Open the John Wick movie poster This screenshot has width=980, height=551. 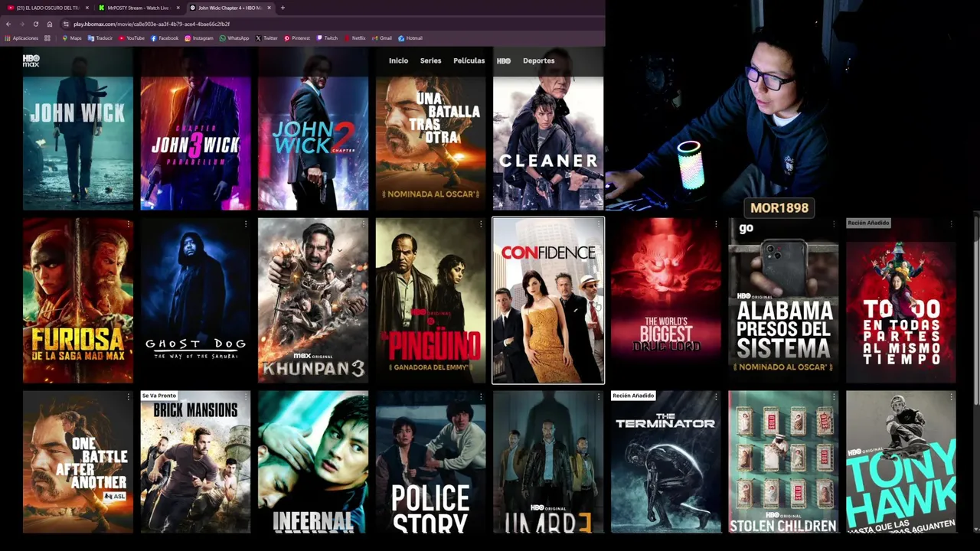point(77,128)
